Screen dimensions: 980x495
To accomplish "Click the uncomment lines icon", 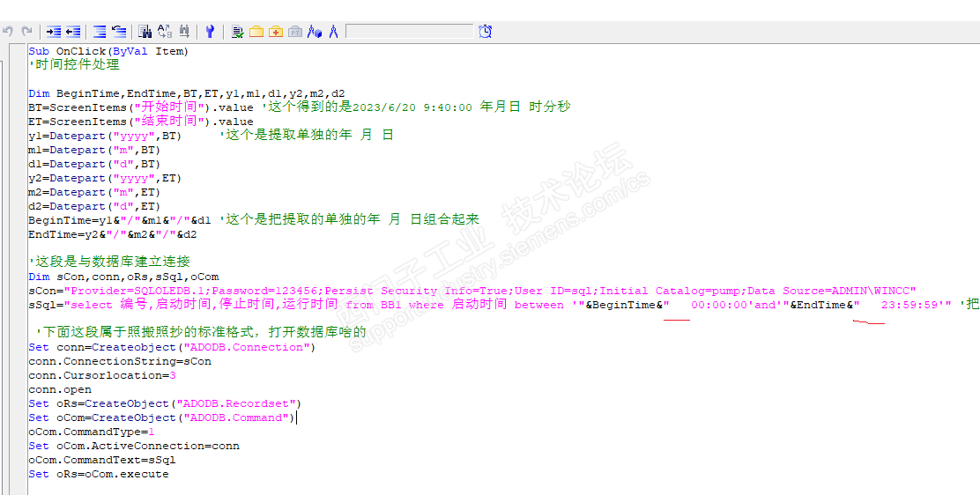I will (x=119, y=31).
